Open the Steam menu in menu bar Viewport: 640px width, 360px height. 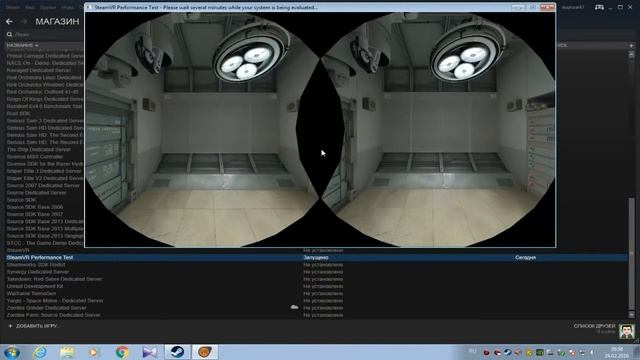12,7
